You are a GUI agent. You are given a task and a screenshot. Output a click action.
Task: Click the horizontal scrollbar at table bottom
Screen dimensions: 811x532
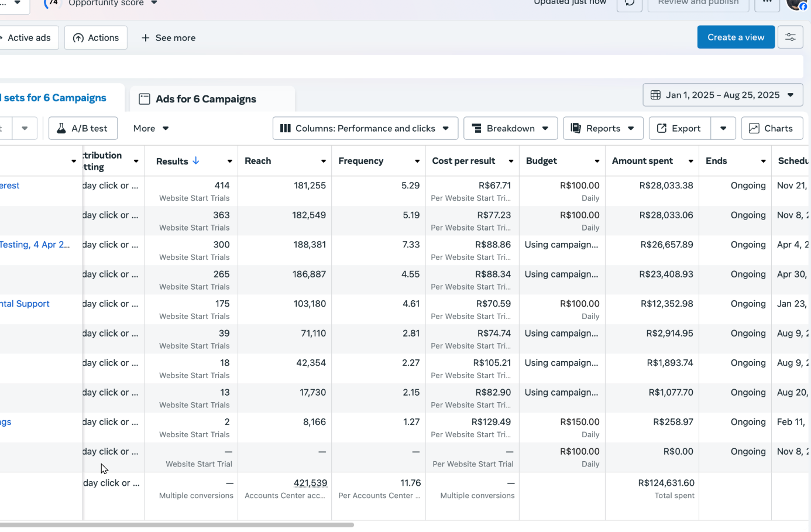(176, 525)
